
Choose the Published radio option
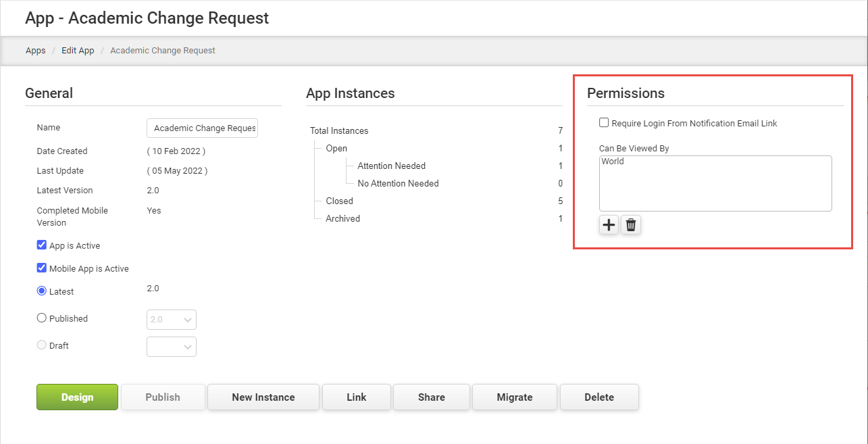[42, 318]
